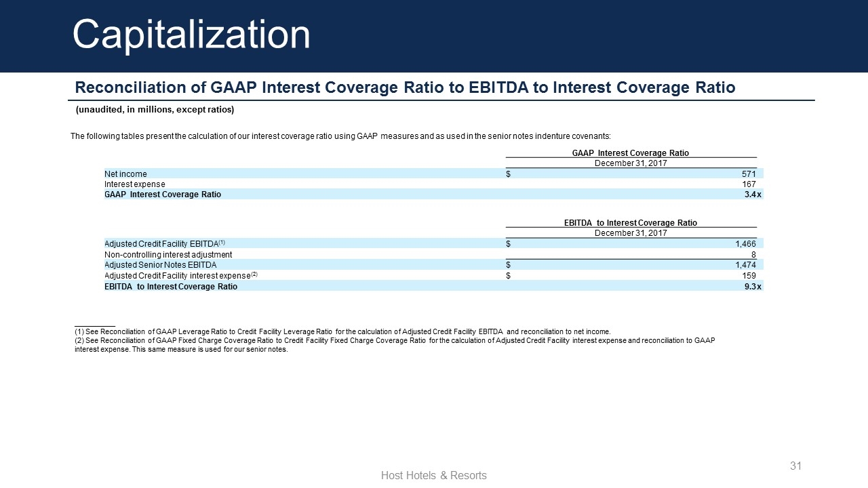Click footnote (2) about Fixed Charge Coverage

(395, 345)
